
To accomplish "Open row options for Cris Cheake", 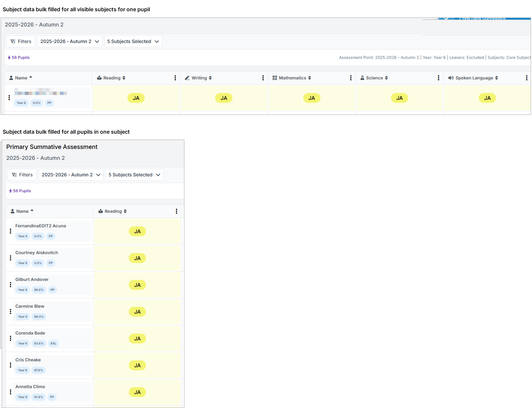I will (x=11, y=365).
